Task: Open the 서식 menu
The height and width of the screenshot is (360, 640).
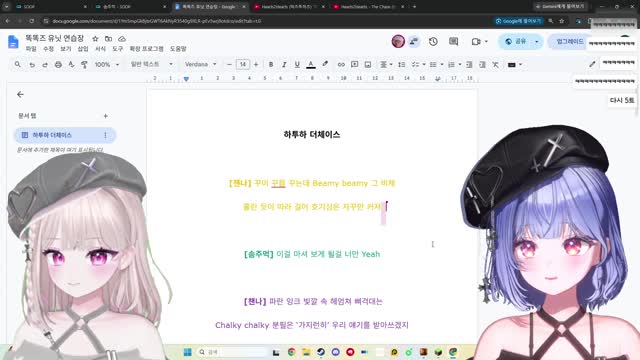Action: (100, 49)
